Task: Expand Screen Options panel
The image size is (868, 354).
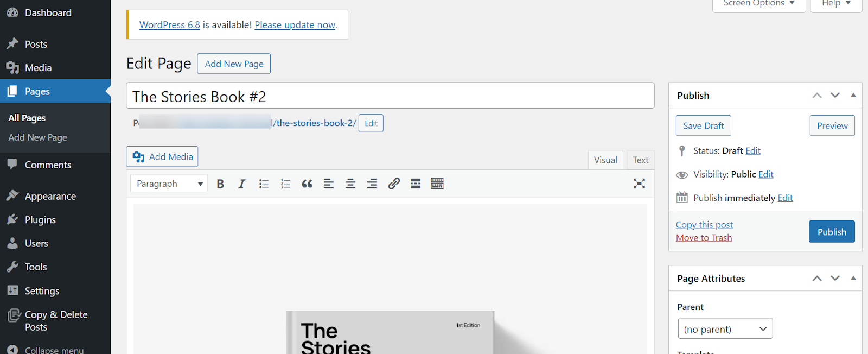Action: coord(759,3)
